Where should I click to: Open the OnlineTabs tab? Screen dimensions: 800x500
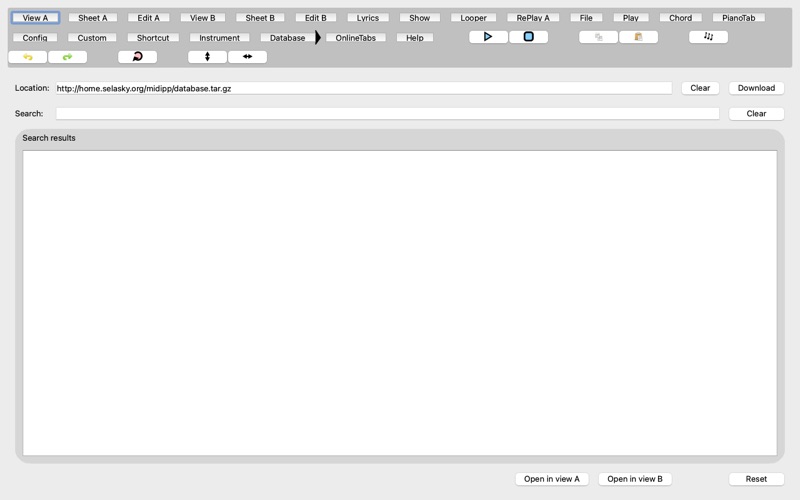coord(356,38)
